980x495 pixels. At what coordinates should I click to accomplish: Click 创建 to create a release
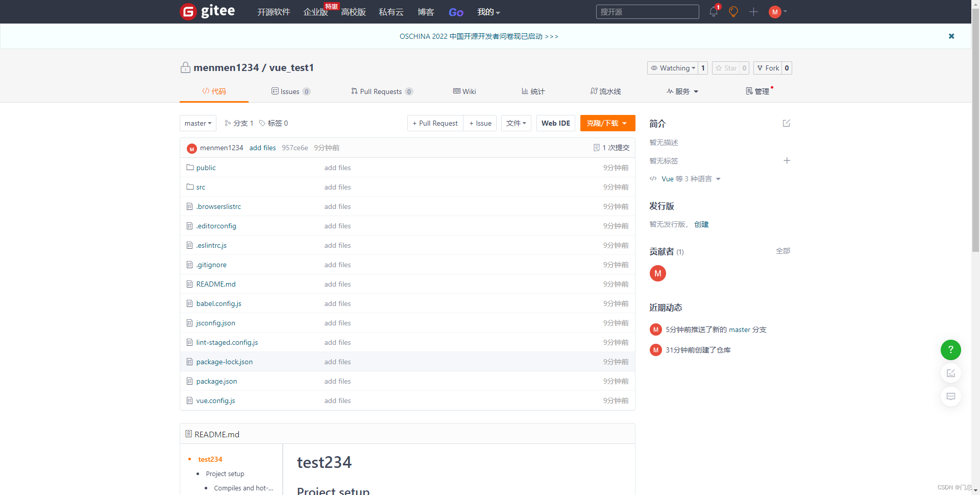[701, 224]
